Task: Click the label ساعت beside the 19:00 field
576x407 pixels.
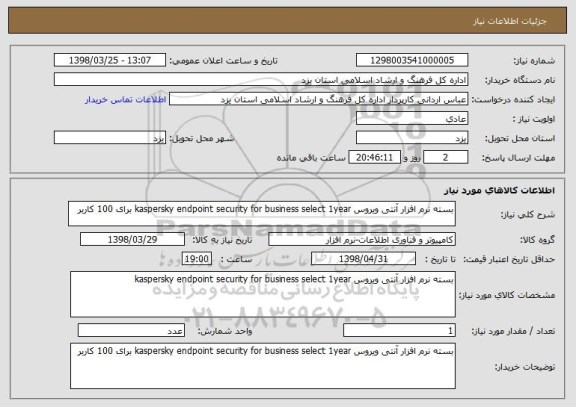Action: click(237, 259)
